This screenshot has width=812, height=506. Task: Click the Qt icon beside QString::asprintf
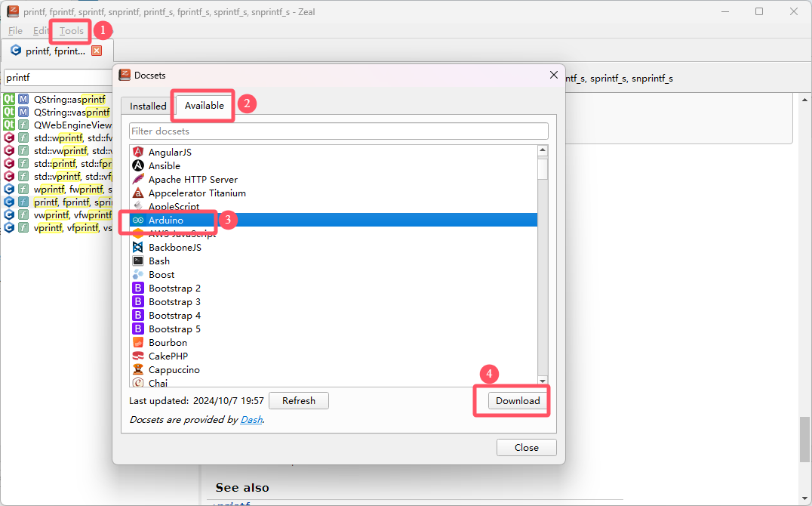pyautogui.click(x=9, y=99)
